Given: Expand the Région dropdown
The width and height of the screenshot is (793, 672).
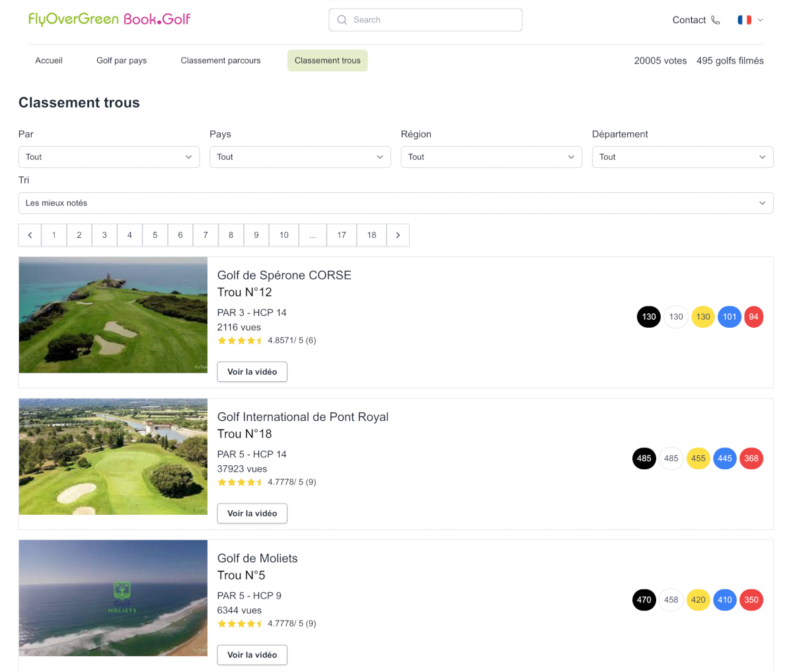Looking at the screenshot, I should tap(492, 157).
